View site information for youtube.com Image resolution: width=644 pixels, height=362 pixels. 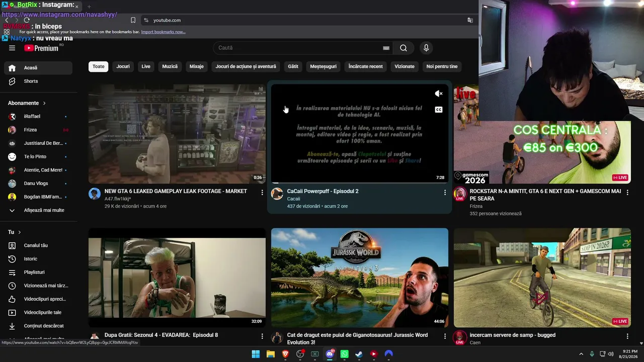pyautogui.click(x=146, y=20)
